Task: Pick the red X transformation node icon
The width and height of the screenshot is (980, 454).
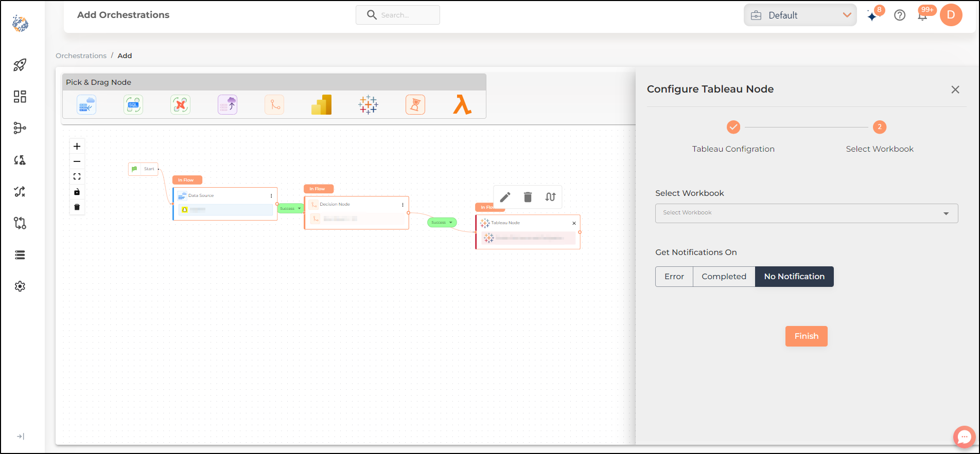Action: tap(181, 105)
